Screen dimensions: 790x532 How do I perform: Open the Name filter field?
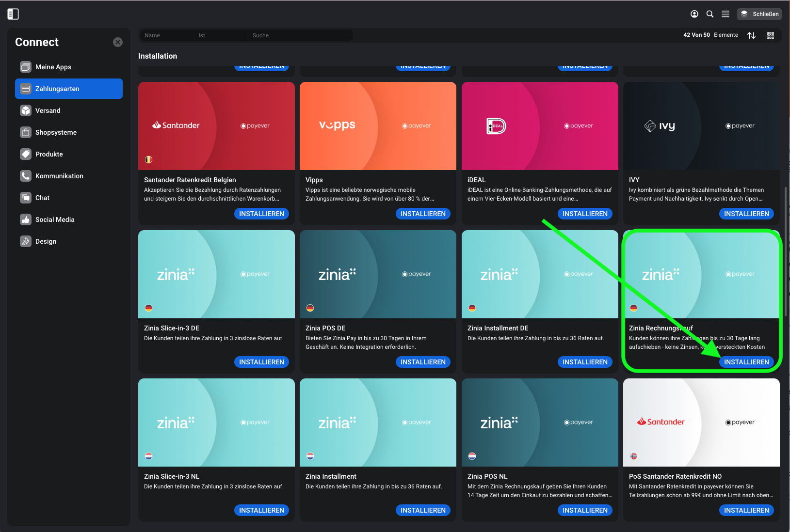[167, 35]
